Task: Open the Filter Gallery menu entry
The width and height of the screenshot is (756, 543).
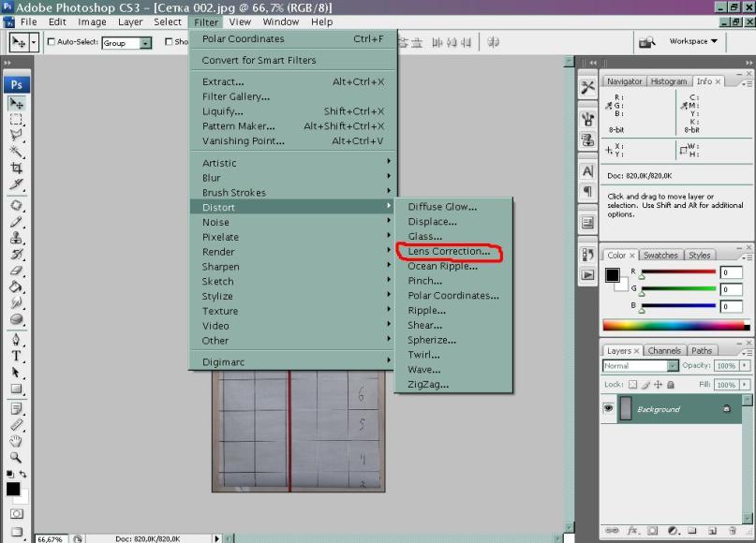Action: pyautogui.click(x=236, y=96)
